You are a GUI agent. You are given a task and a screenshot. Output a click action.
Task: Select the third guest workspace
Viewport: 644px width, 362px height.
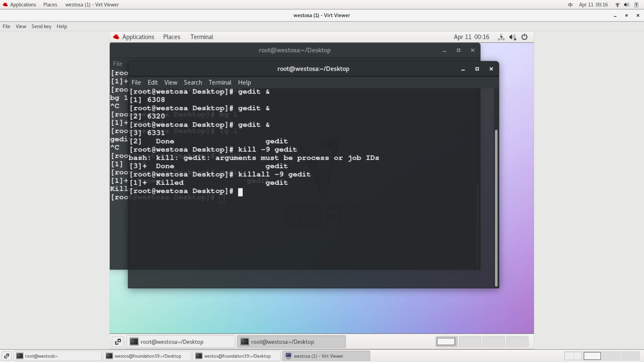coord(494,342)
